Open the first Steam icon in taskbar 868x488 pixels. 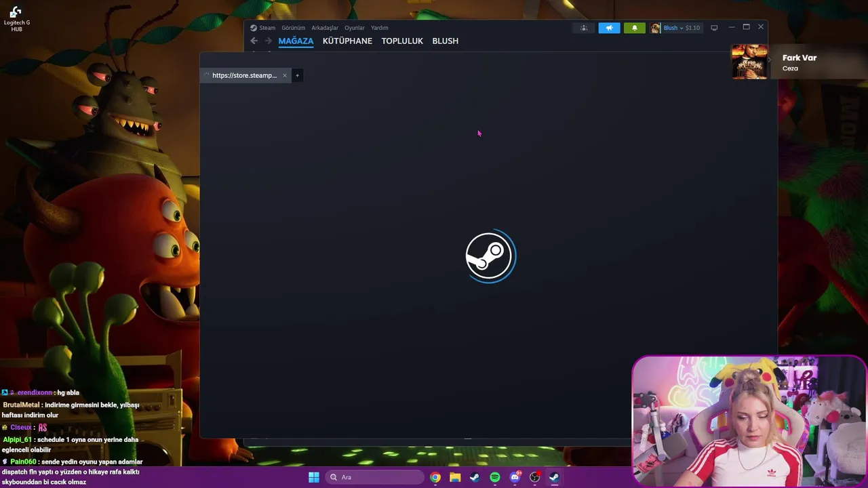coord(475,477)
